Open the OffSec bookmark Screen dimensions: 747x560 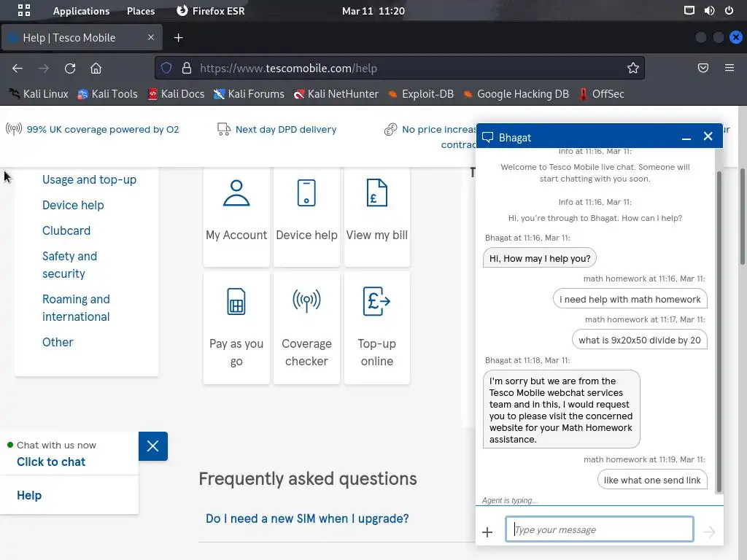tap(602, 94)
